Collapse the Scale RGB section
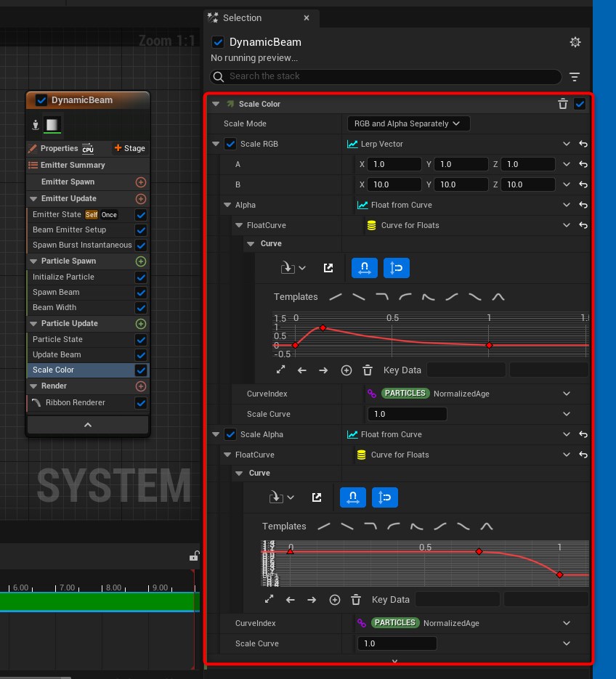616x679 pixels. tap(216, 144)
